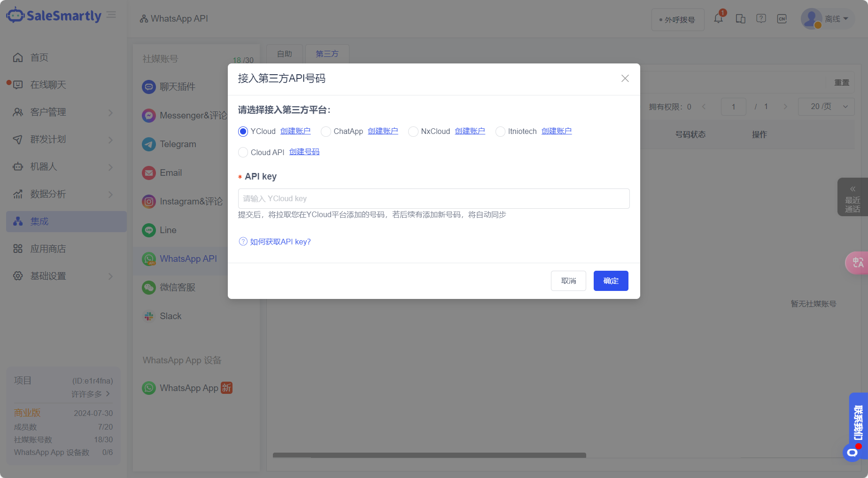
Task: Select the NxCloud radio button
Action: pyautogui.click(x=413, y=132)
